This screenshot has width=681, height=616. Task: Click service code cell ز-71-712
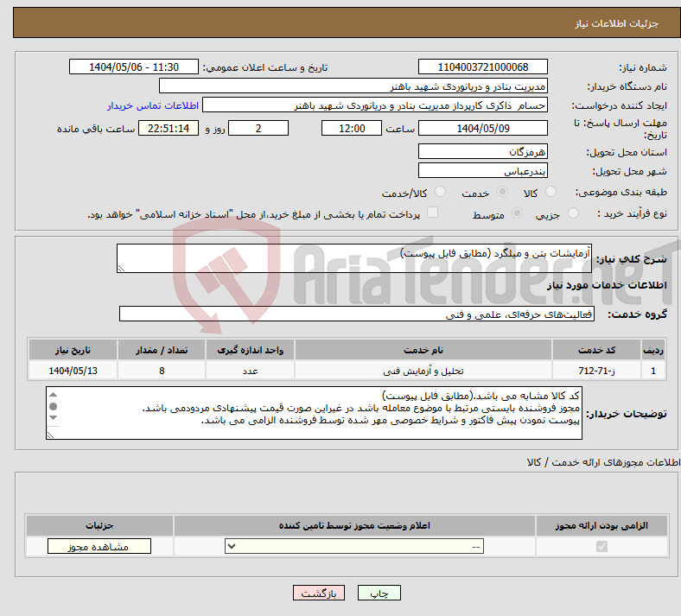coord(597,371)
